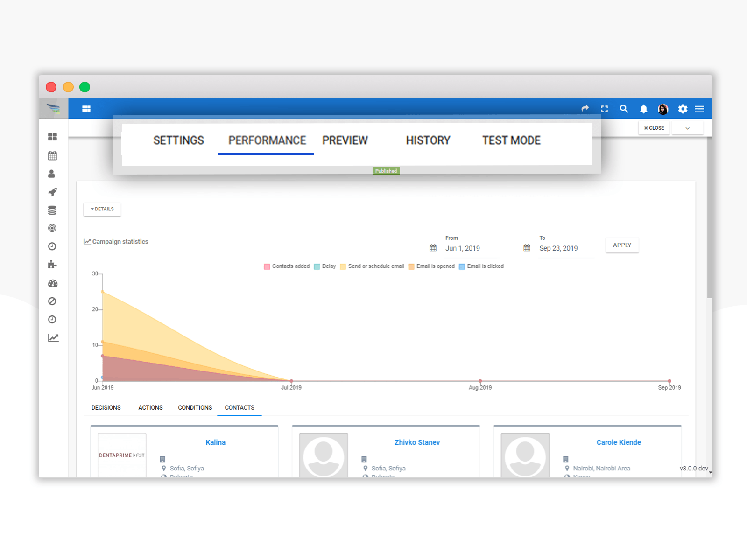Image resolution: width=747 pixels, height=560 pixels.
Task: Click the Published status badge
Action: 386,171
